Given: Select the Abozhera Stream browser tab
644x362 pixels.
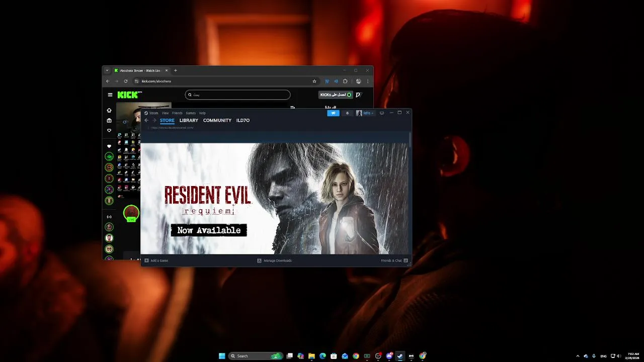Looking at the screenshot, I should 140,70.
